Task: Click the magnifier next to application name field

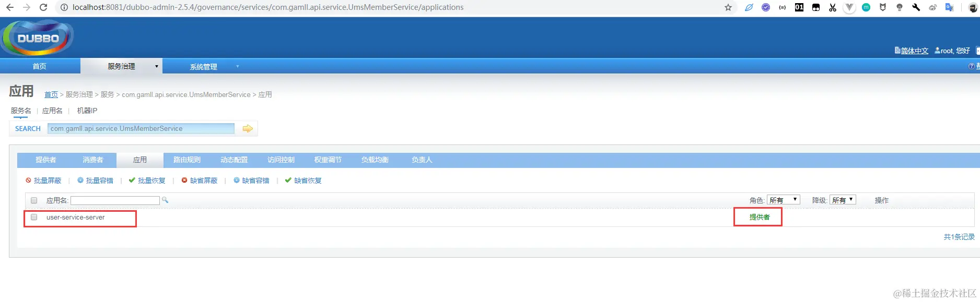Action: pos(165,200)
